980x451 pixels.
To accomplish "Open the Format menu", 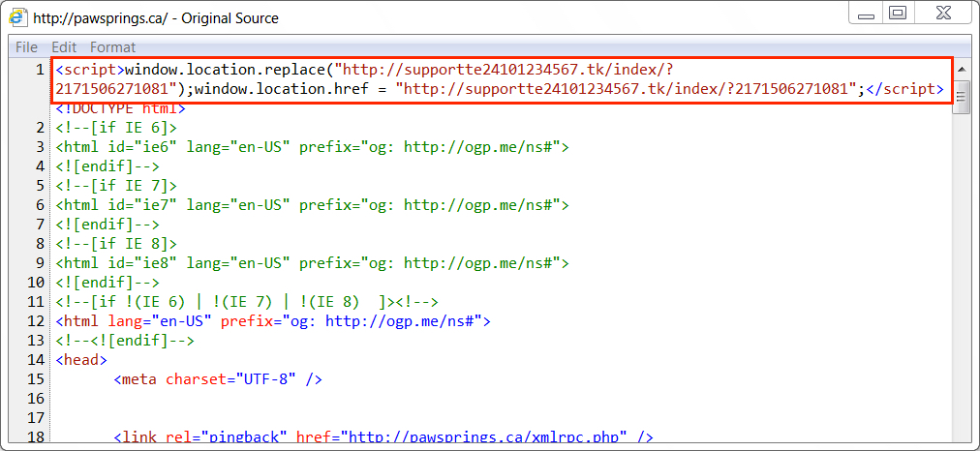I will click(112, 47).
